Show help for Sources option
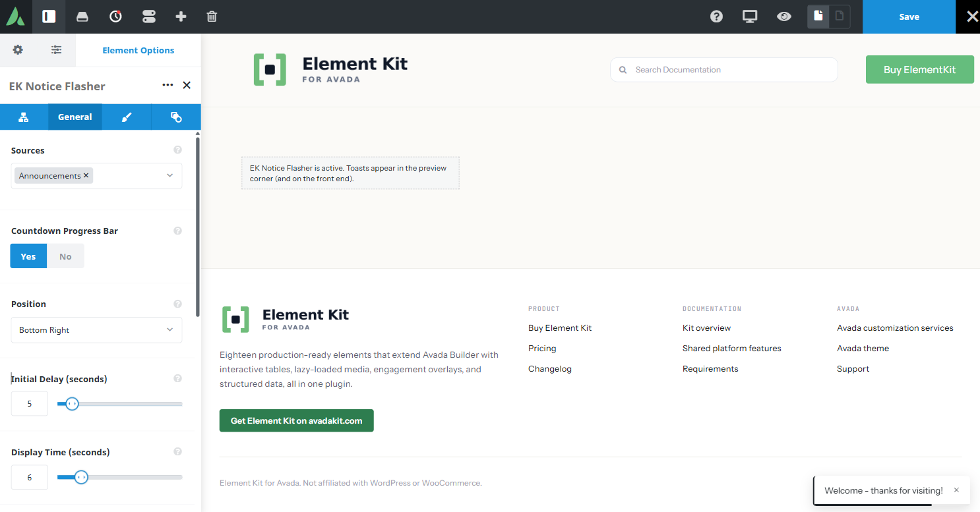 [x=177, y=150]
